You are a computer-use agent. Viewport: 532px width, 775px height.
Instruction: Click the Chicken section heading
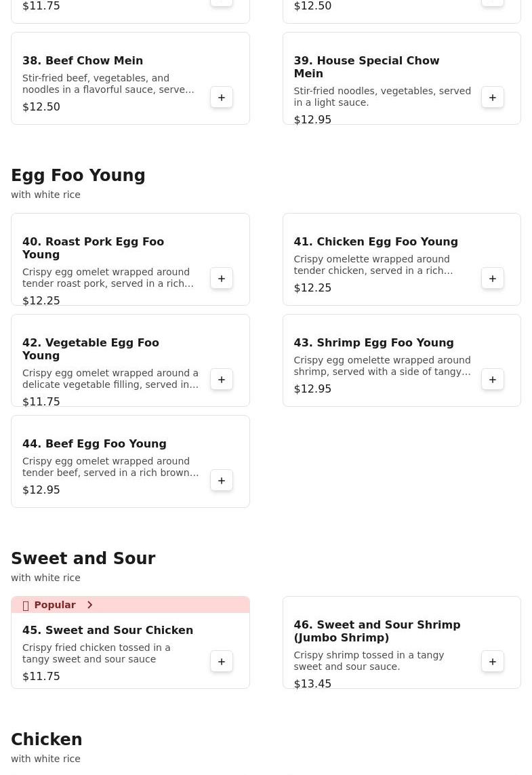coord(46,740)
